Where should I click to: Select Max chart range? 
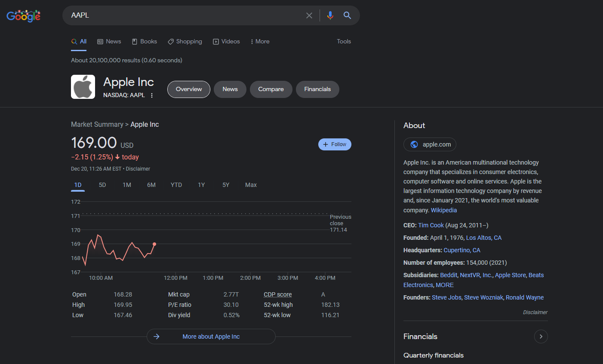pyautogui.click(x=251, y=185)
